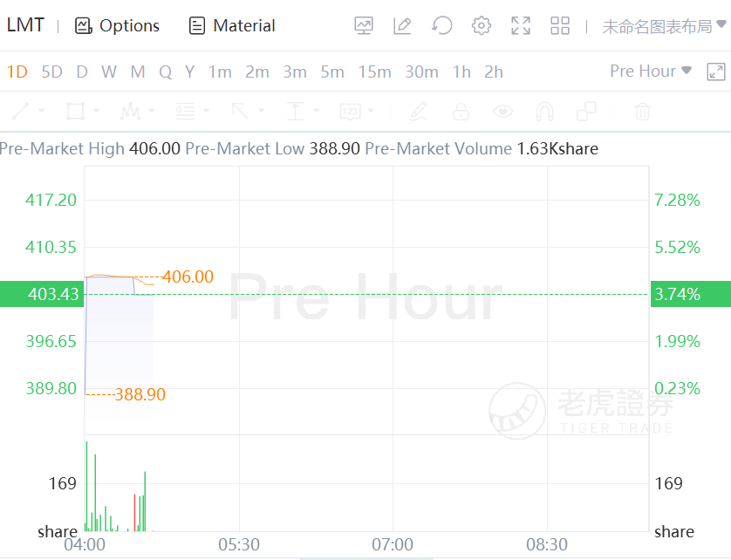
Task: Toggle magnet snap mode
Action: click(x=544, y=112)
